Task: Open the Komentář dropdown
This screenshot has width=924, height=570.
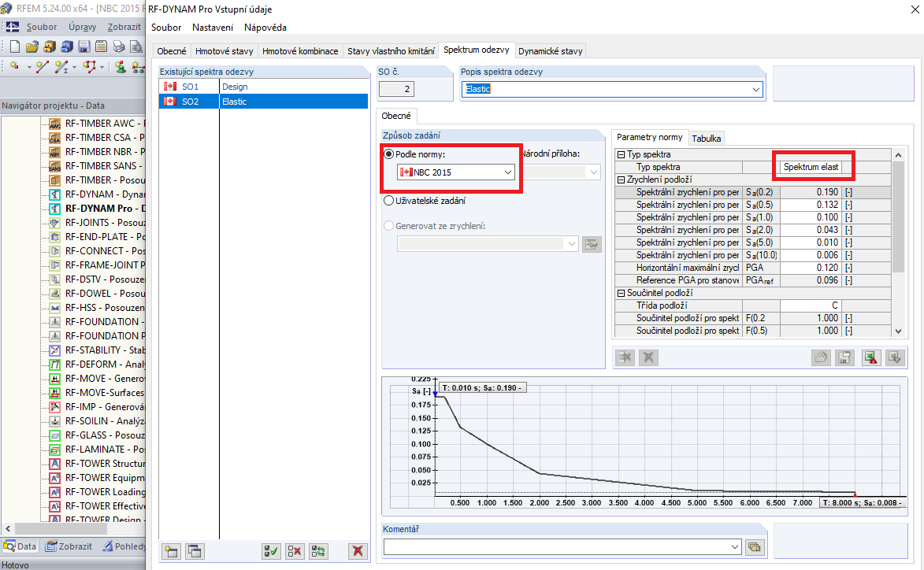Action: [734, 547]
